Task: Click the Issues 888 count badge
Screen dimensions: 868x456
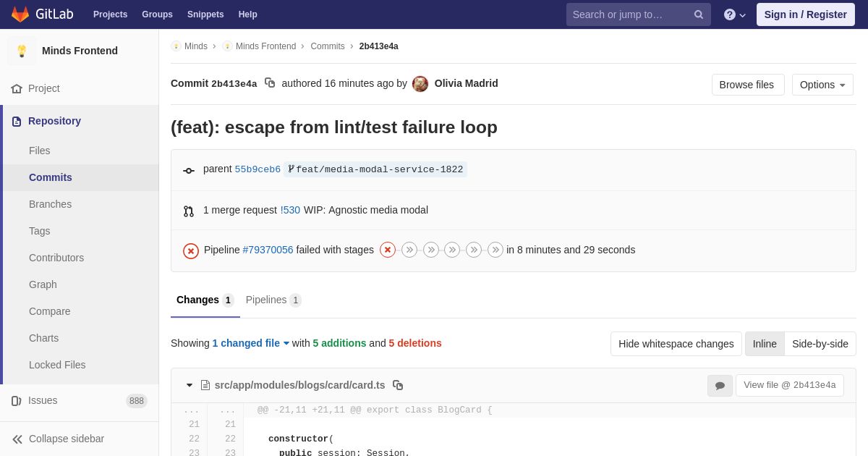Action: [x=137, y=401]
